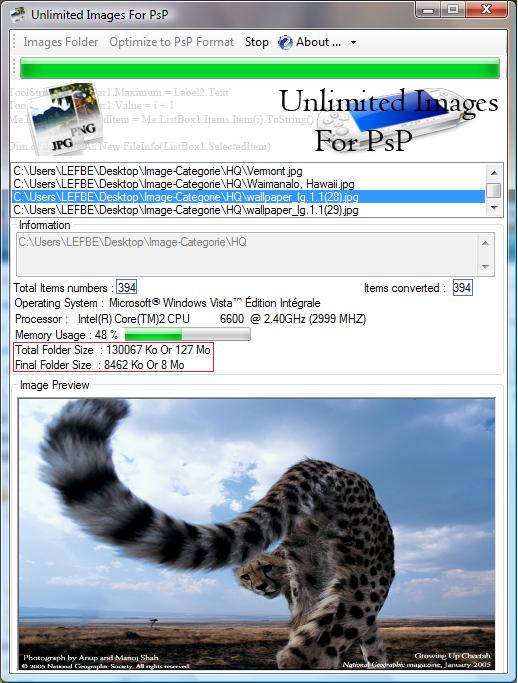Click the JPG PNG images logo
Image resolution: width=518 pixels, height=683 pixels.
point(64,118)
